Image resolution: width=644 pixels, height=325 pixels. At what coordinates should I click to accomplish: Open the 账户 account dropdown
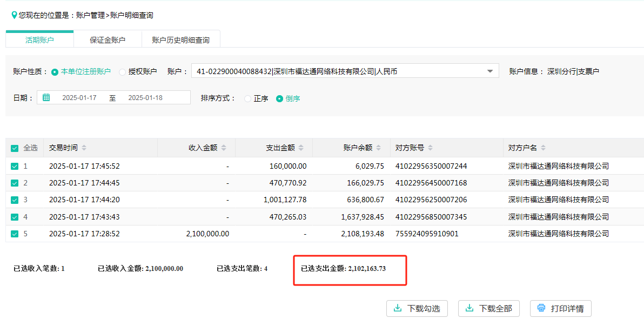coord(345,71)
